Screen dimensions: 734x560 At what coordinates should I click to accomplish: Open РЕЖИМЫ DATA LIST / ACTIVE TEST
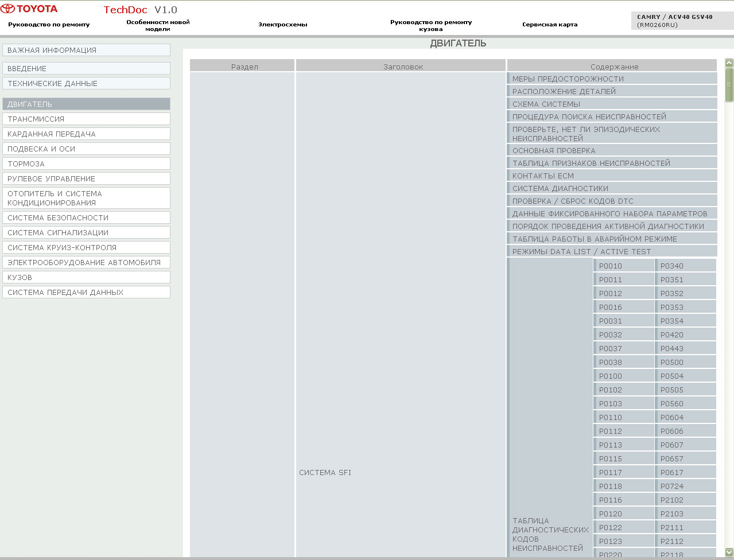[612, 251]
